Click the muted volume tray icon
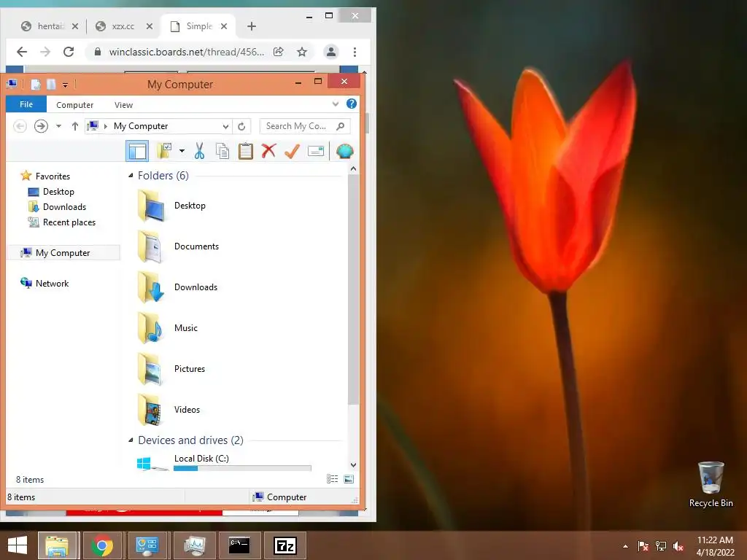The width and height of the screenshot is (747, 560). tap(678, 546)
